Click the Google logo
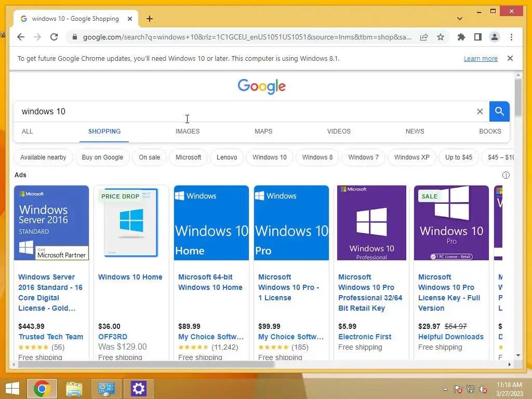This screenshot has width=532, height=399. tap(262, 87)
